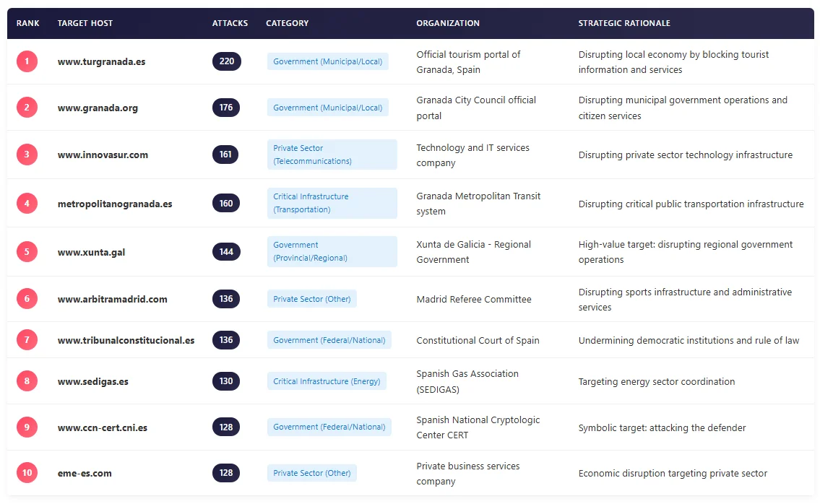Image resolution: width=820 pixels, height=504 pixels.
Task: Click the Critical Infrastructure (Transportation) tag
Action: [332, 203]
